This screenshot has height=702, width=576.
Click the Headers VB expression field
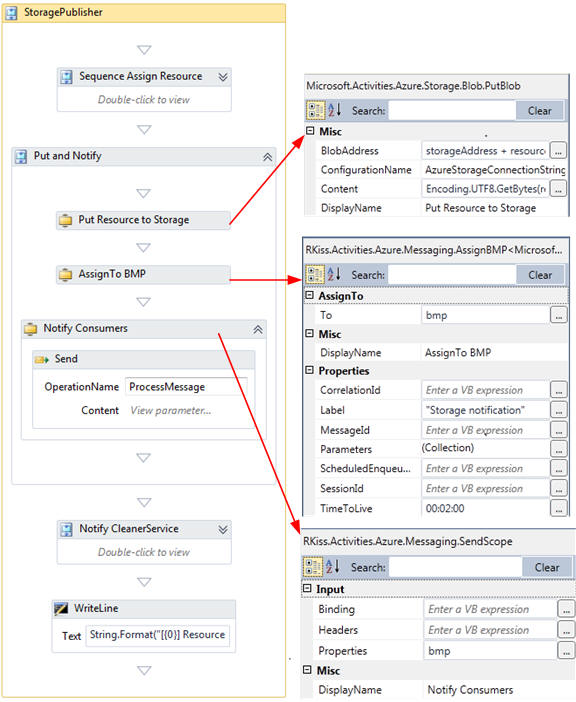click(x=490, y=630)
